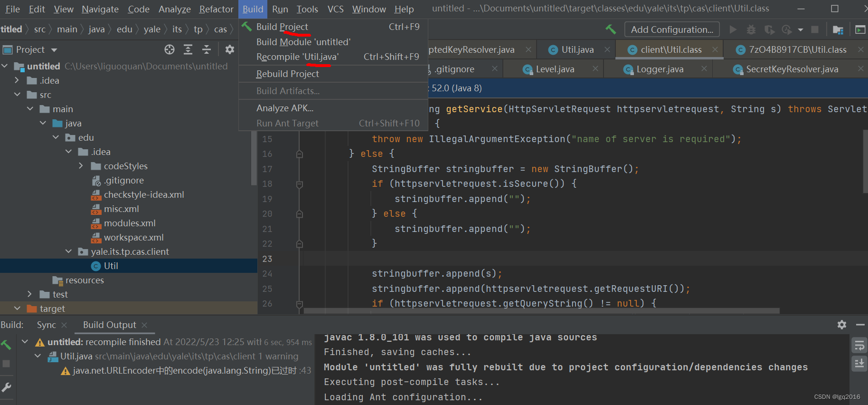Click the wrench icon in the Build panel
The width and height of the screenshot is (868, 405).
[7, 387]
